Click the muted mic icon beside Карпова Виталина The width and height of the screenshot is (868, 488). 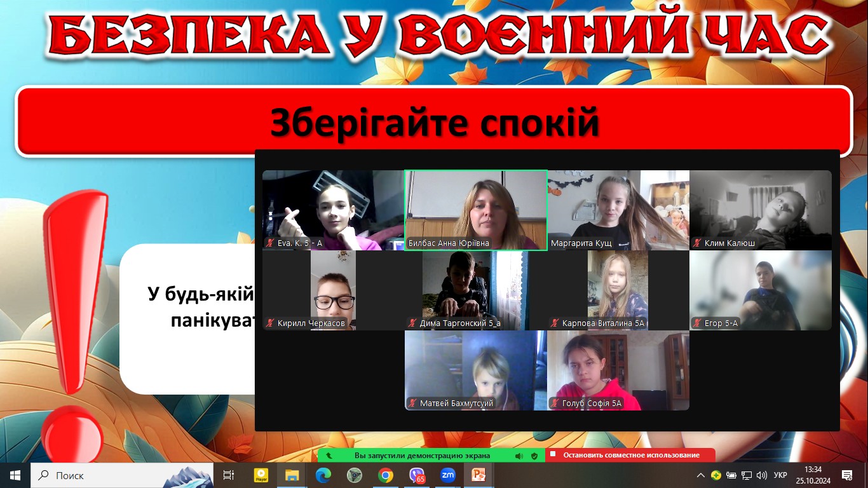pos(555,323)
